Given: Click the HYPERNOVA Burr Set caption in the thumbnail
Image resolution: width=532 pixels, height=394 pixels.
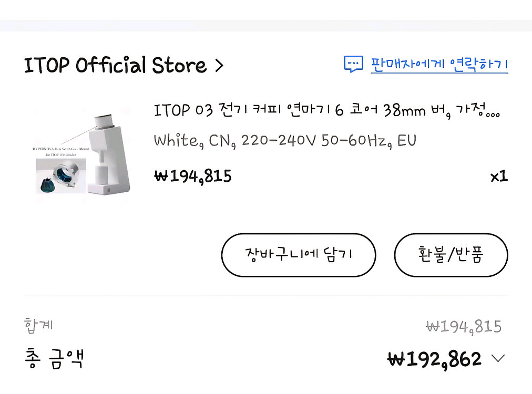Looking at the screenshot, I should [62, 152].
